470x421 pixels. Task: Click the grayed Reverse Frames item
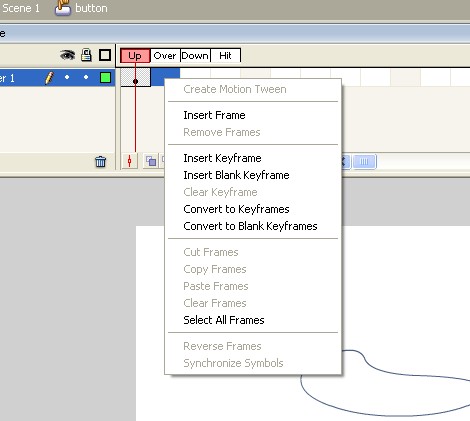[253, 346]
